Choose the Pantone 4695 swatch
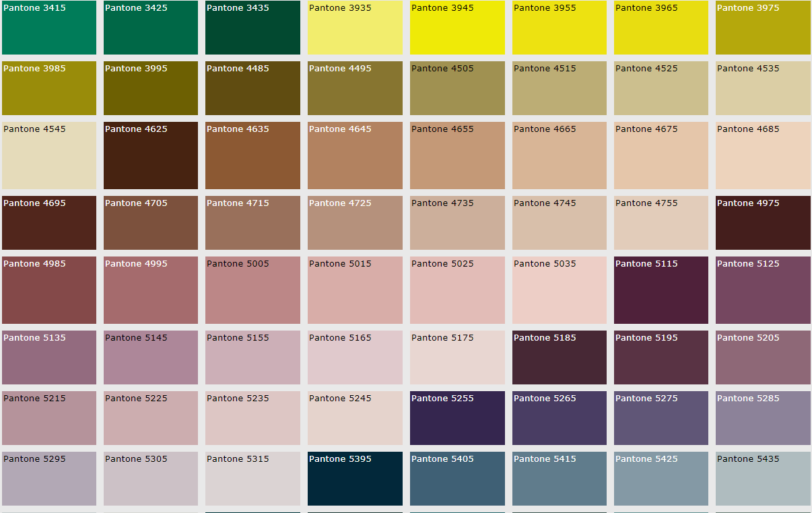 [x=49, y=223]
